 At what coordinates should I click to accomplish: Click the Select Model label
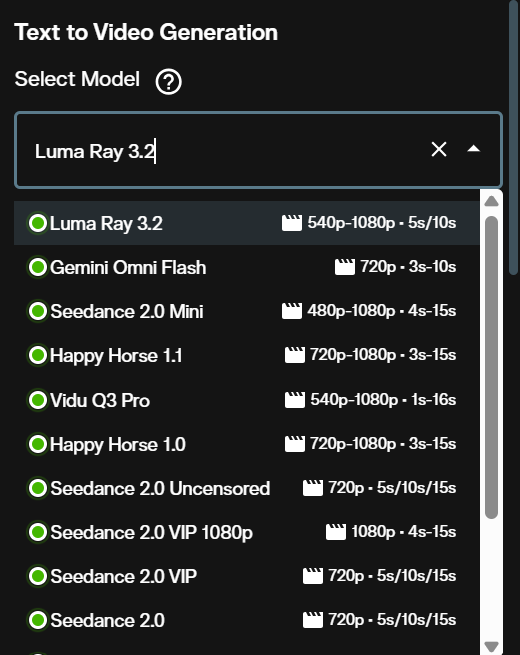(x=77, y=79)
